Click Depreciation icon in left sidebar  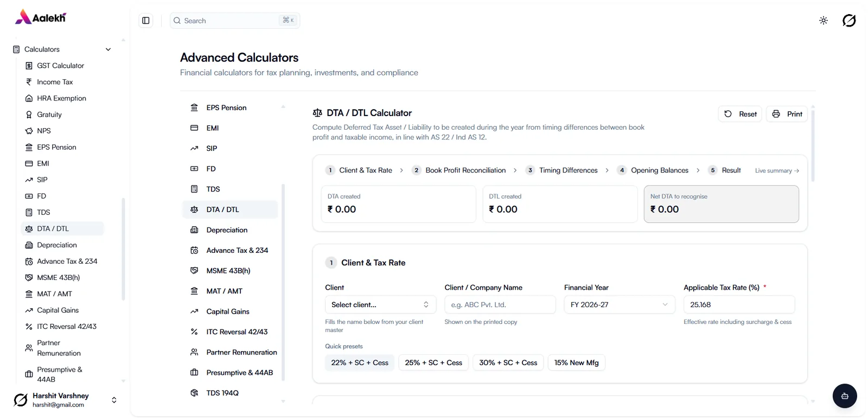(29, 245)
